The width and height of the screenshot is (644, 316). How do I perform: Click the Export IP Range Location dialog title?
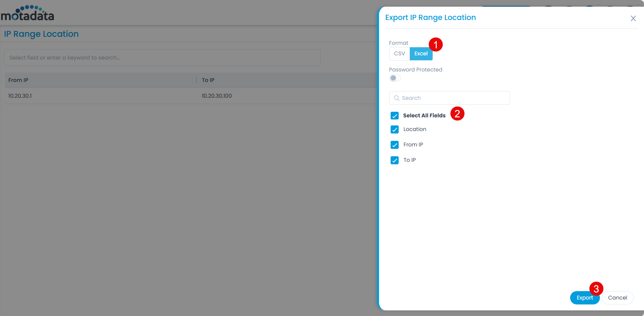point(430,17)
